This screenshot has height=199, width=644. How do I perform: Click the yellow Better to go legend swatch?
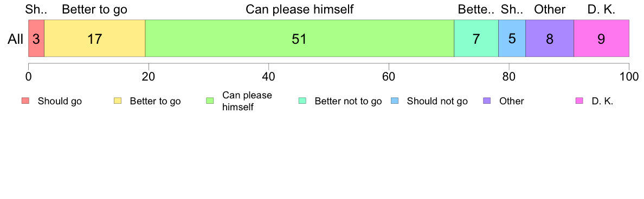[118, 101]
